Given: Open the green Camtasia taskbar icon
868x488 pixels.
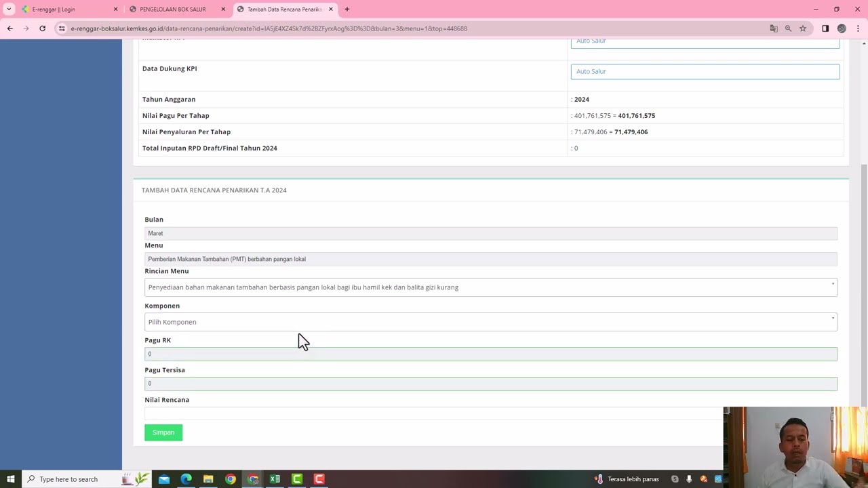Looking at the screenshot, I should coord(297,479).
